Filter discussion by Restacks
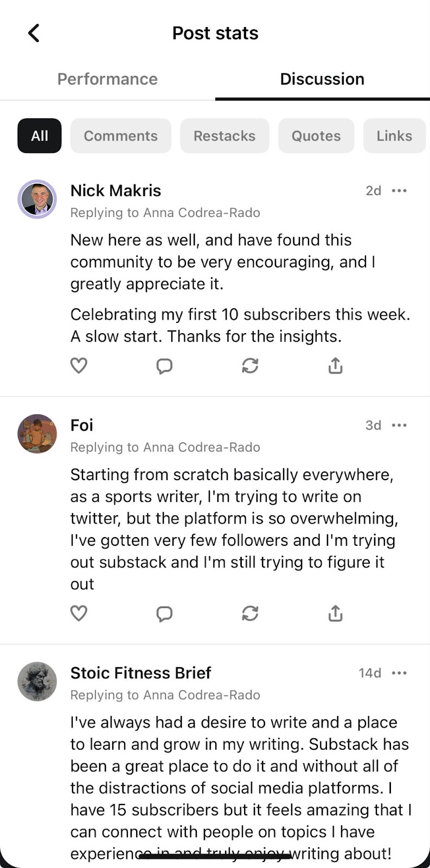The image size is (430, 868). pos(224,136)
